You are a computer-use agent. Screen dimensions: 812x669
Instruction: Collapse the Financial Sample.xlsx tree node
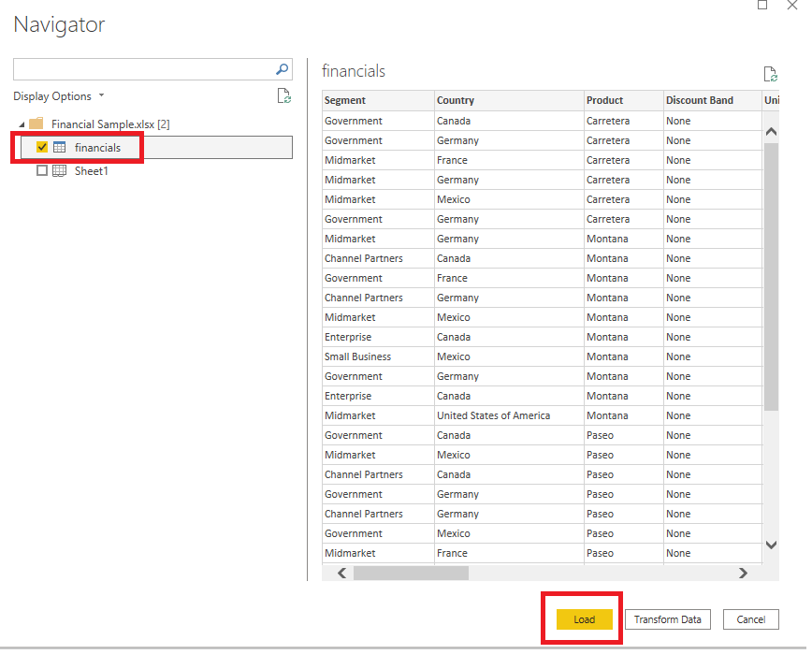click(22, 124)
